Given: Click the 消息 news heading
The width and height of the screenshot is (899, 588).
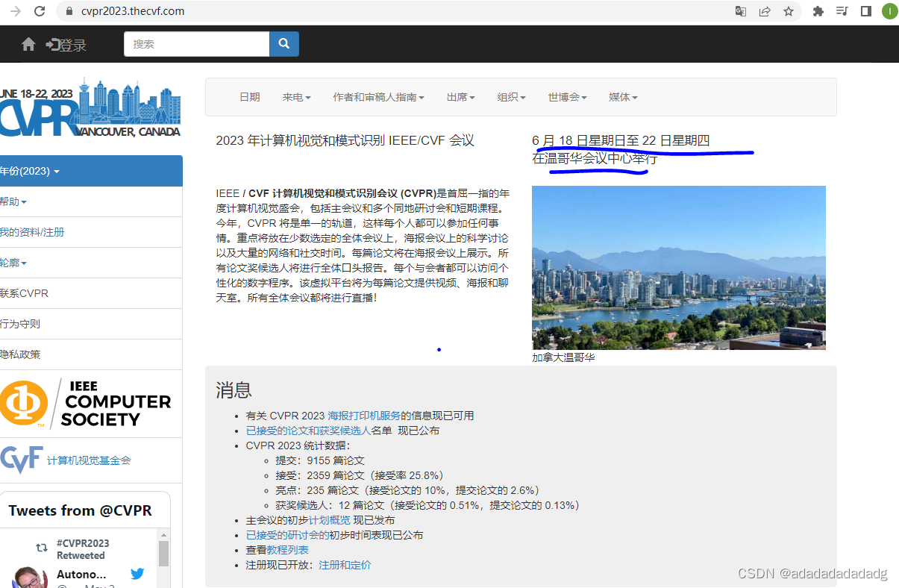Looking at the screenshot, I should 234,390.
